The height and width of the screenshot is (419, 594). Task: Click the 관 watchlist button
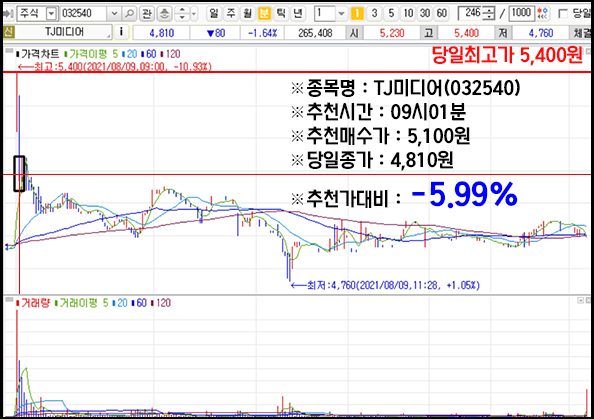pos(147,14)
